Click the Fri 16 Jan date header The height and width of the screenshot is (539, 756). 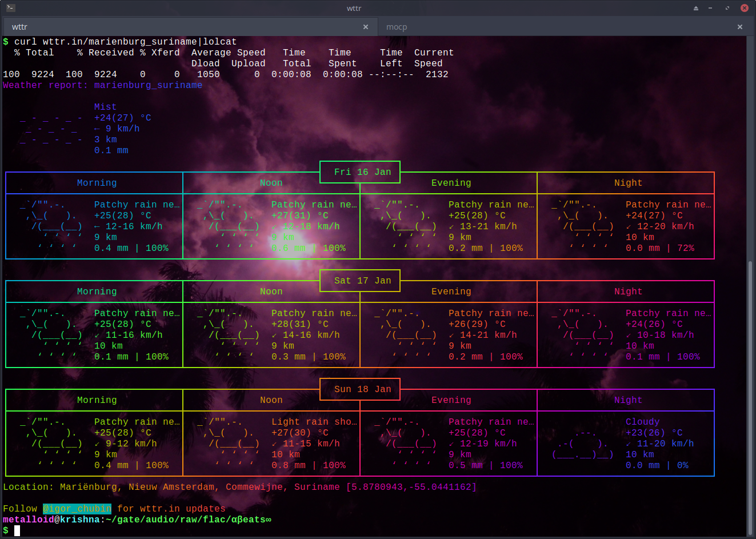tap(362, 172)
